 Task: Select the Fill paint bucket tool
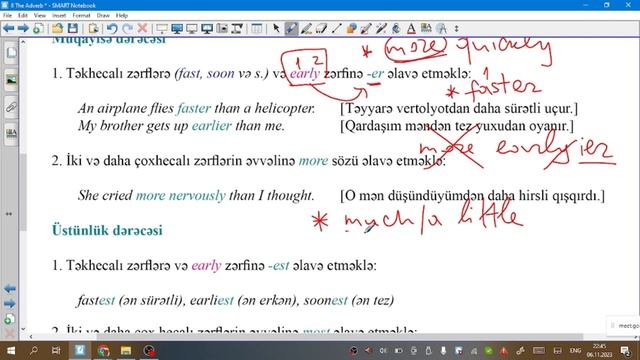tap(396, 29)
